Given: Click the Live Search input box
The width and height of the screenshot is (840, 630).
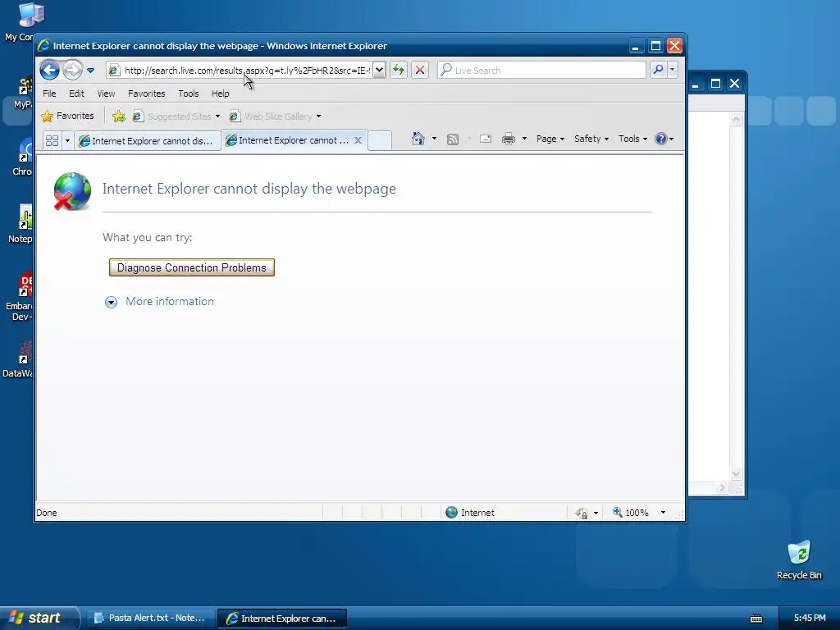Looking at the screenshot, I should [541, 71].
